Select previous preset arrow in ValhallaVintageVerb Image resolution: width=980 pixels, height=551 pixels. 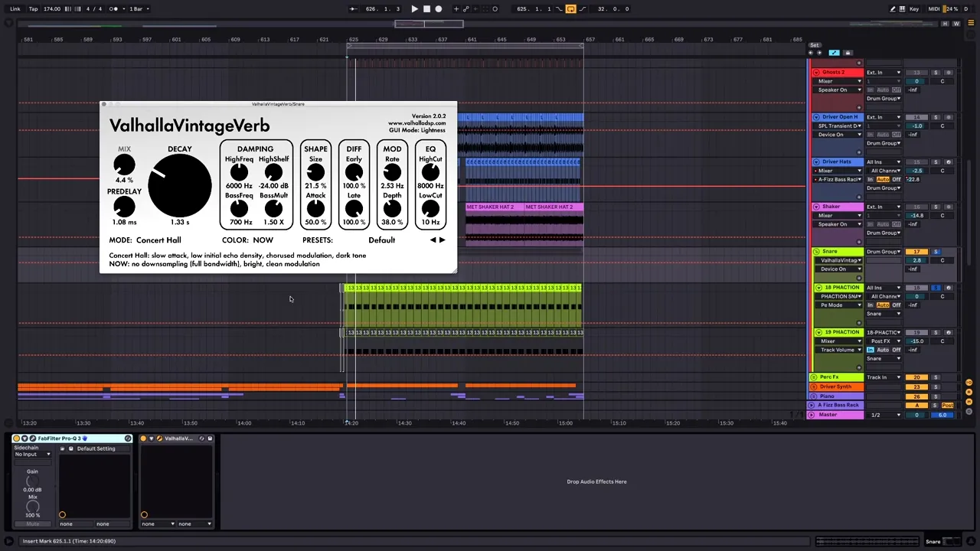(433, 240)
